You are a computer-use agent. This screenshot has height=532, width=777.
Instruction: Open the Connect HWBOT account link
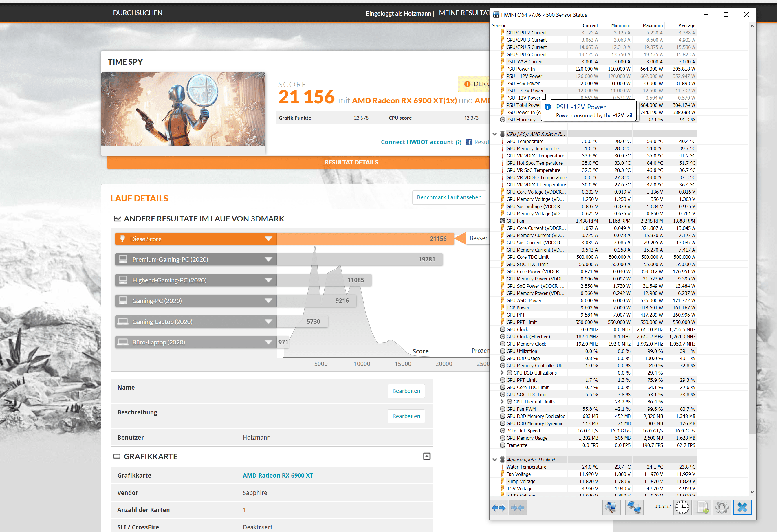(417, 142)
